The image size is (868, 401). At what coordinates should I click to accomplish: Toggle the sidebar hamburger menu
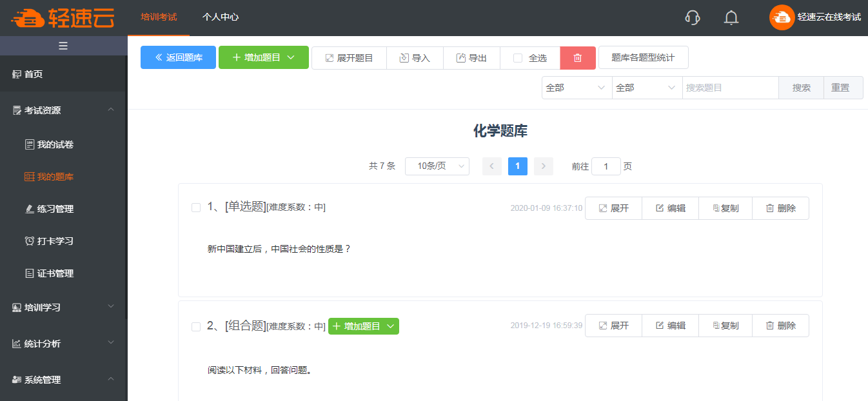63,46
